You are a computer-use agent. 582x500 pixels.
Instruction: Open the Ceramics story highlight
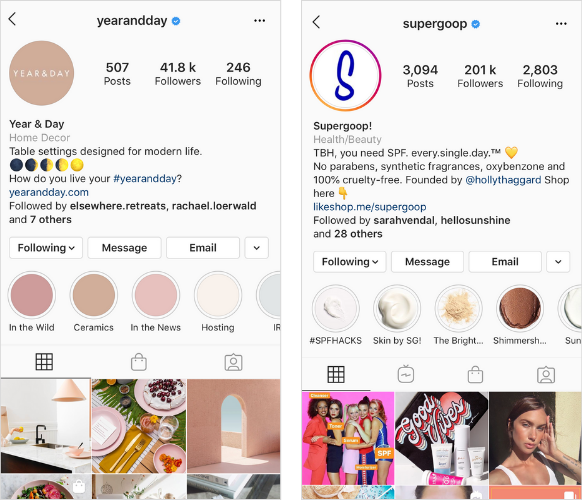(x=94, y=302)
